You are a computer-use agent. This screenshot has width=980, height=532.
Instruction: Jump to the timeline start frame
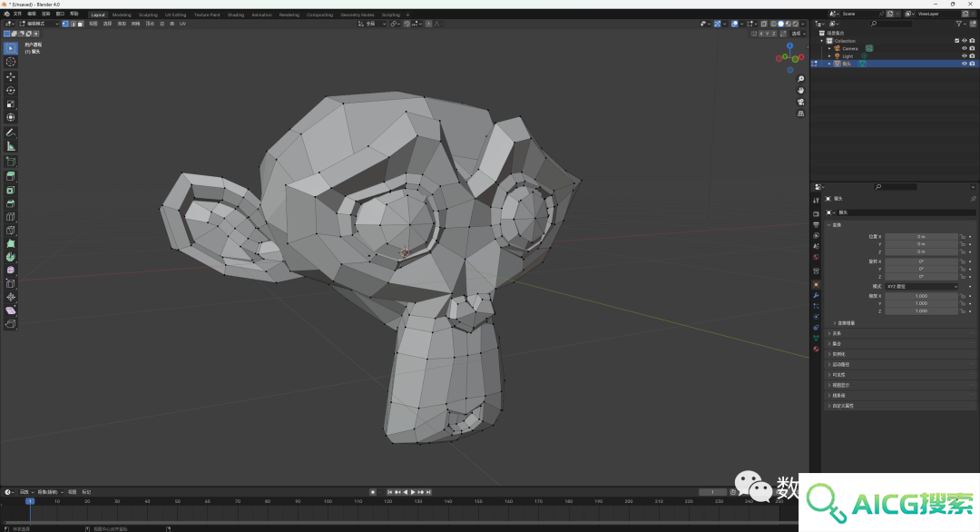tap(390, 492)
